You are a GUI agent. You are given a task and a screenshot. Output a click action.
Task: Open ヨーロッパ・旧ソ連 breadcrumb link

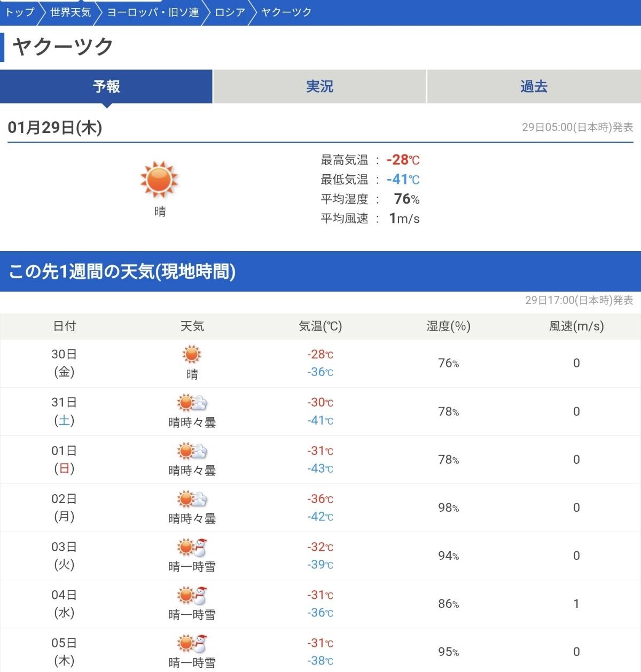[153, 12]
